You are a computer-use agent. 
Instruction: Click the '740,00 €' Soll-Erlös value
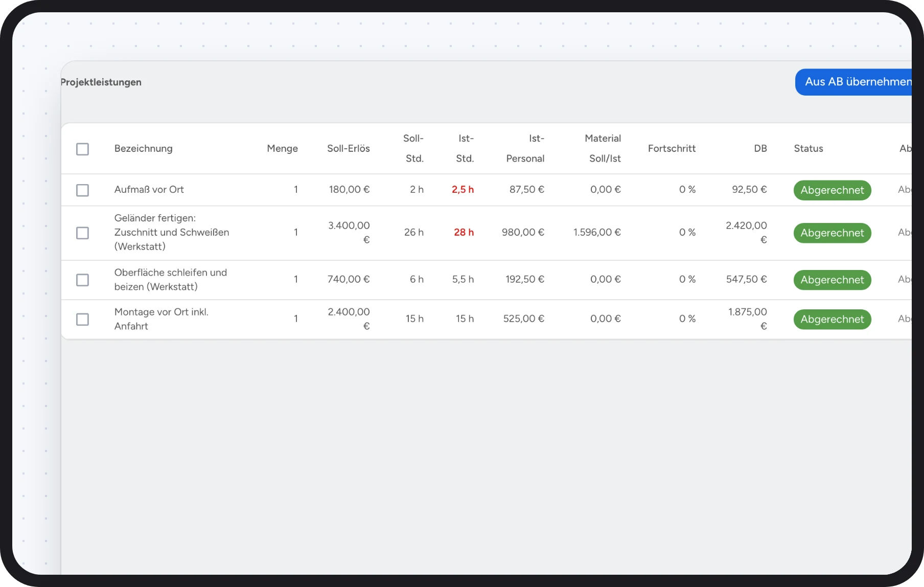(x=349, y=279)
